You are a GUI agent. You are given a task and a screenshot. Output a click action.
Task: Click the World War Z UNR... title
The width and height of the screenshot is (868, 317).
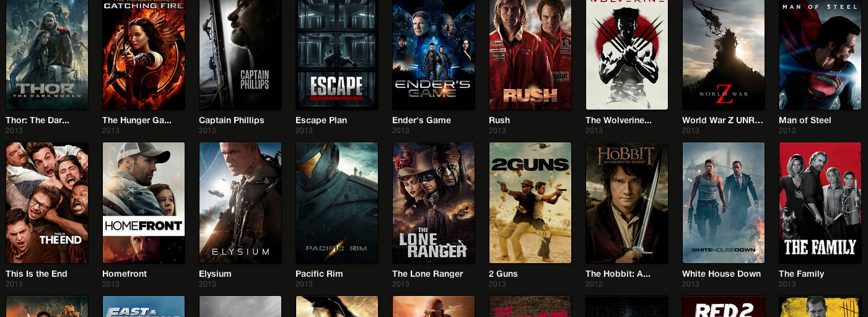pyautogui.click(x=722, y=120)
